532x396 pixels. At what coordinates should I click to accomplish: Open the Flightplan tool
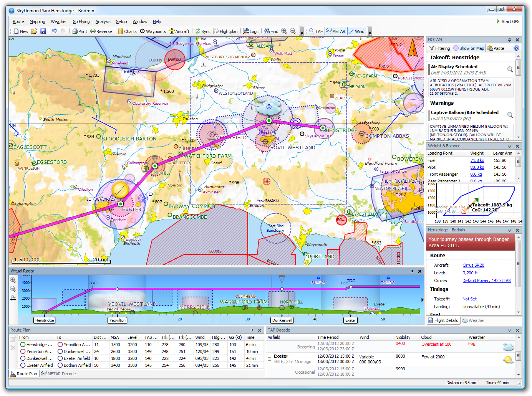(226, 31)
